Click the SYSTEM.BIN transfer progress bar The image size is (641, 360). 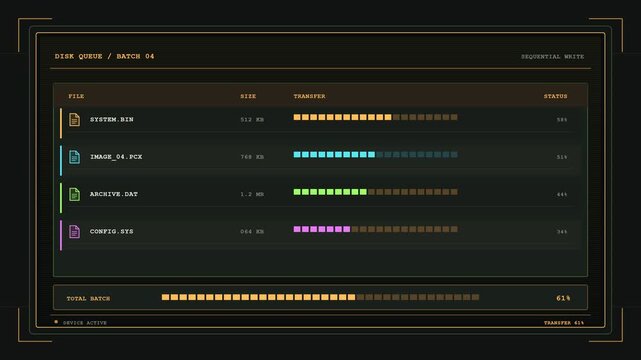375,117
